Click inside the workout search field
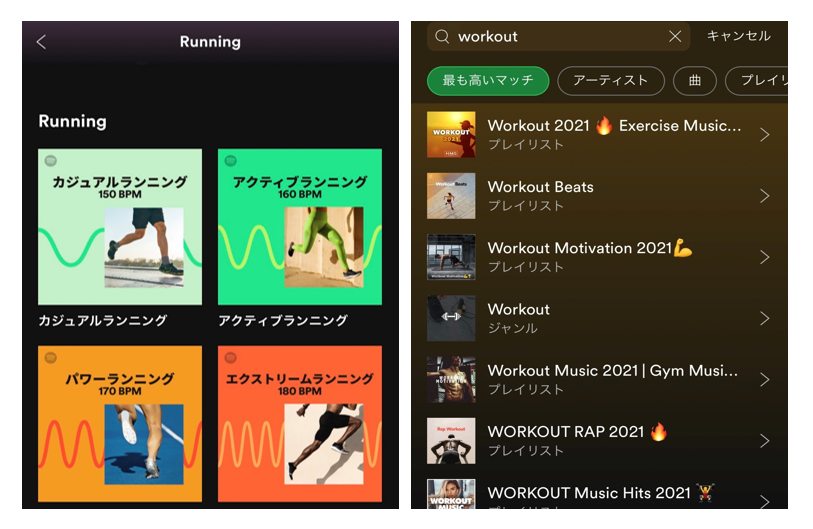 click(x=558, y=36)
